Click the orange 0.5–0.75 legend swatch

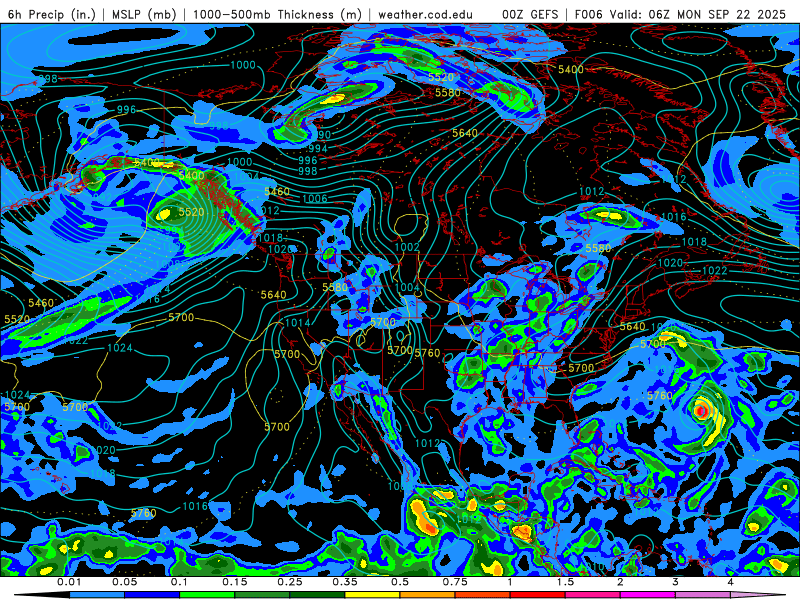point(428,595)
